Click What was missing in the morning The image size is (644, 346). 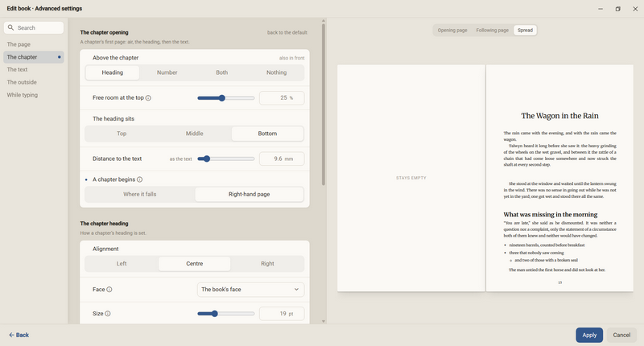coord(551,214)
